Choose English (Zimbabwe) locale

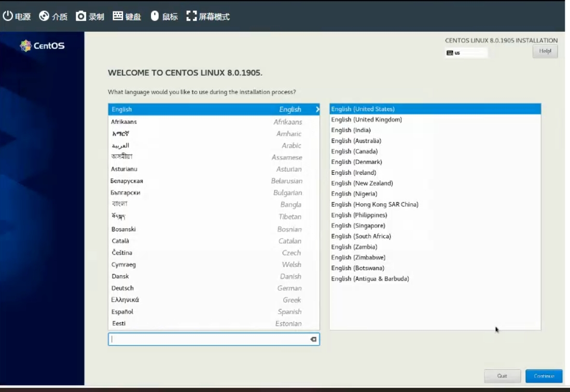pos(435,257)
